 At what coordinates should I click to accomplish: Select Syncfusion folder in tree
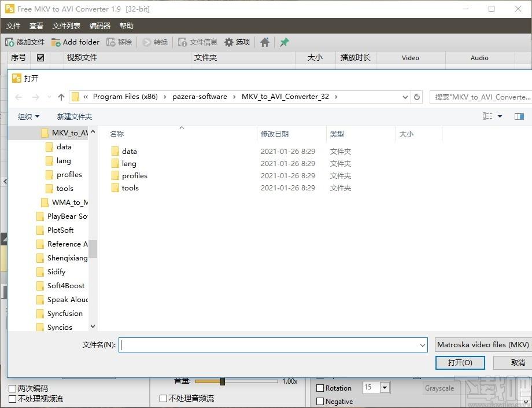click(x=60, y=314)
